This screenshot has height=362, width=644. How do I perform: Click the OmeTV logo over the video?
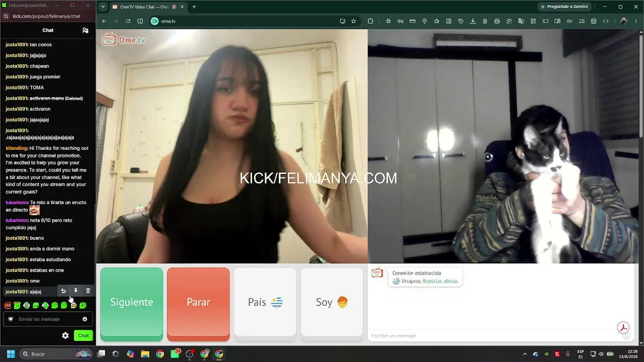[x=124, y=40]
